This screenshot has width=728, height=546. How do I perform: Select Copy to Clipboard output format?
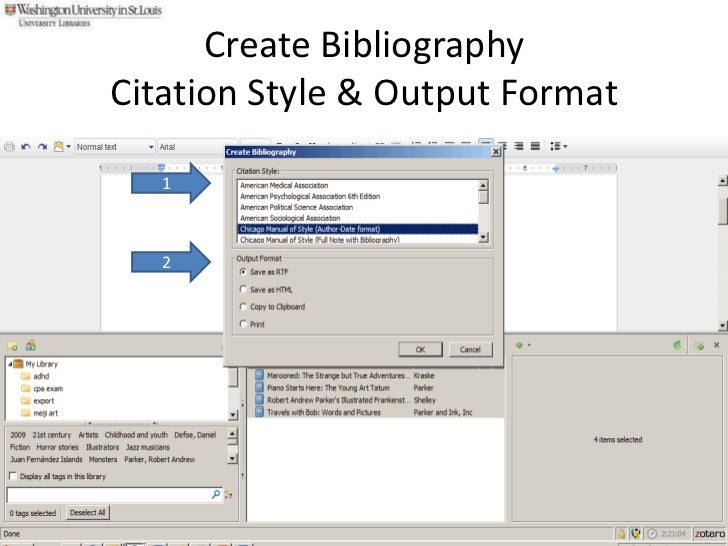(243, 306)
